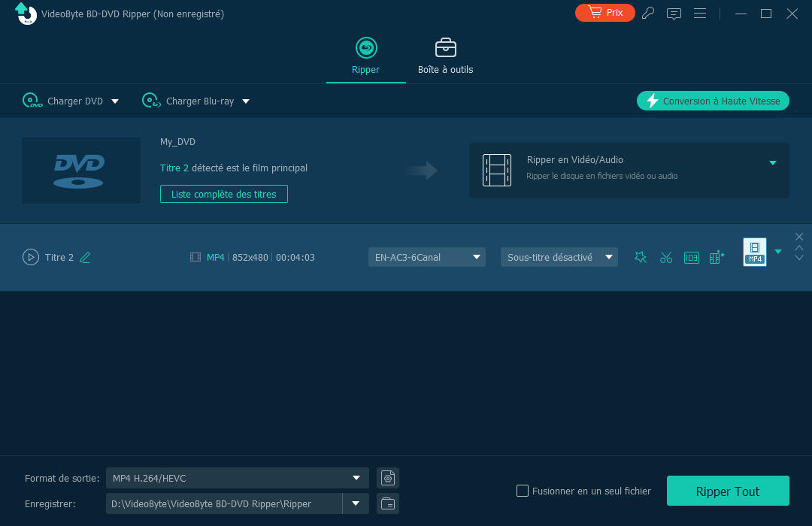Enable Conversion à Haute Vitesse
Screen dimensions: 812x526
point(713,101)
